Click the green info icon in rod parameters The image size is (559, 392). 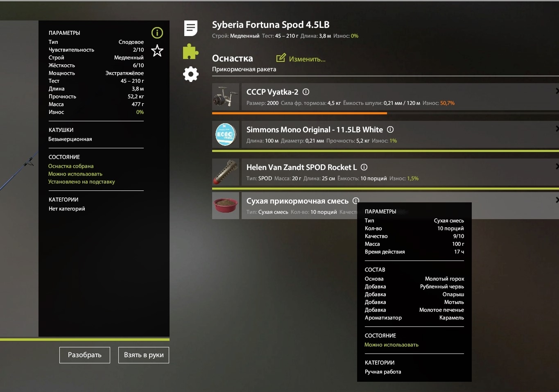coord(157,33)
